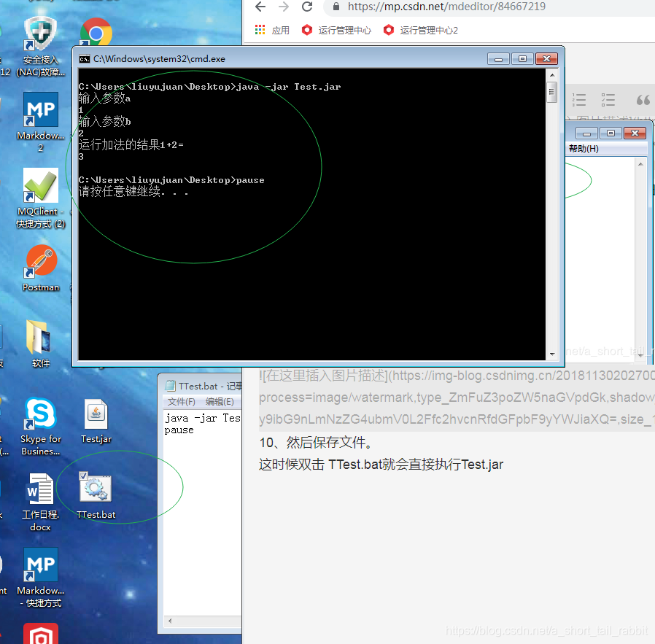655x644 pixels.
Task: Close the background 帮助(H) window
Action: click(x=635, y=133)
